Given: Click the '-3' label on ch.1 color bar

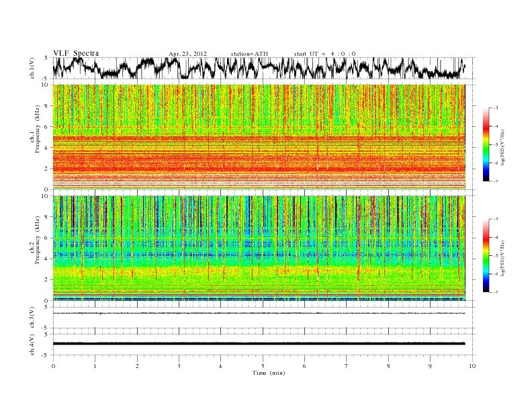Looking at the screenshot, I should click(x=496, y=108).
